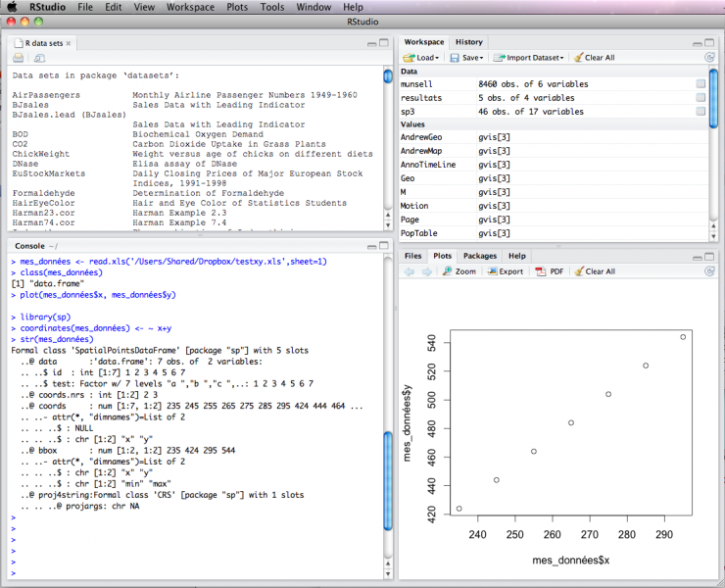Image resolution: width=725 pixels, height=588 pixels.
Task: Refresh the Plots pane
Action: (708, 271)
